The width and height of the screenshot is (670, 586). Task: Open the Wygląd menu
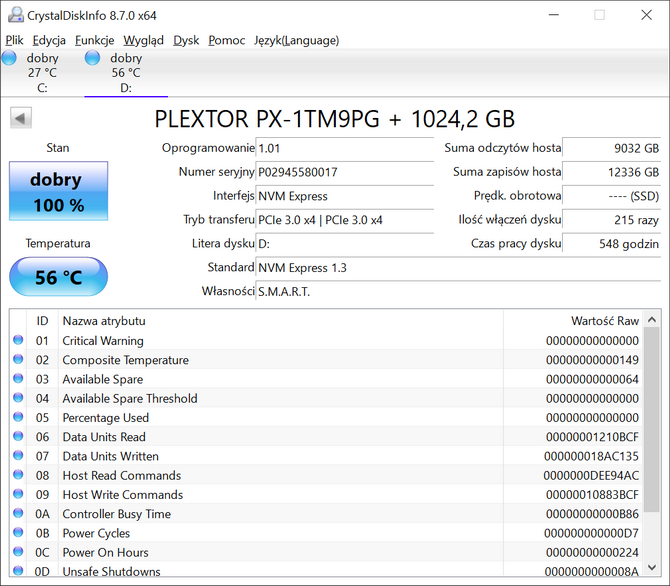tap(143, 40)
